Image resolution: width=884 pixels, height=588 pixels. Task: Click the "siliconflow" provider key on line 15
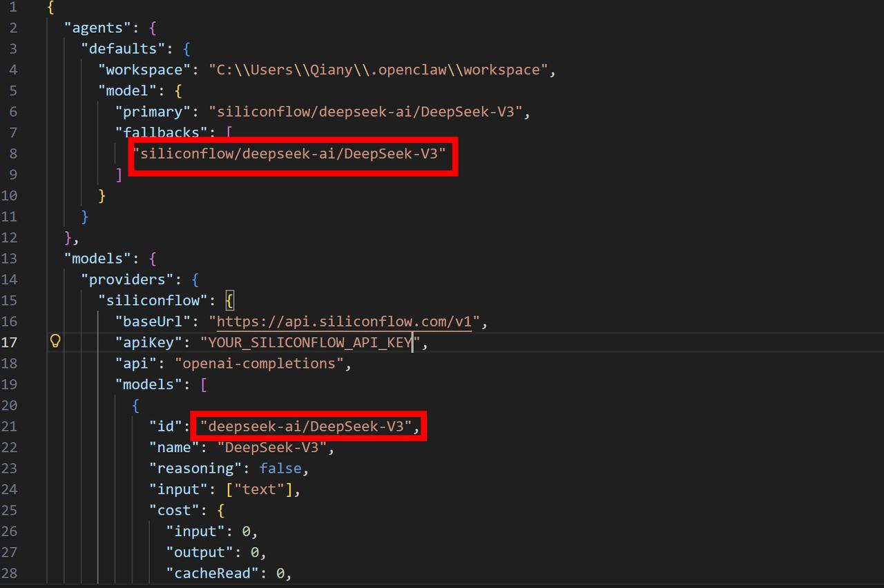[x=153, y=300]
